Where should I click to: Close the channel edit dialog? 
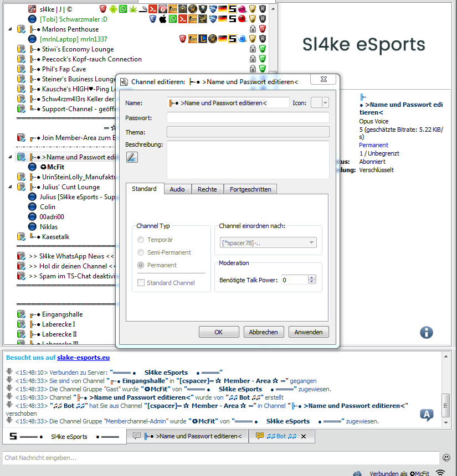click(324, 80)
